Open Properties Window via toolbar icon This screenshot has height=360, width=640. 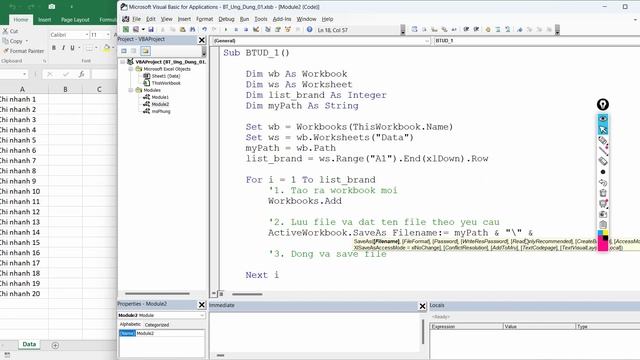[278, 29]
